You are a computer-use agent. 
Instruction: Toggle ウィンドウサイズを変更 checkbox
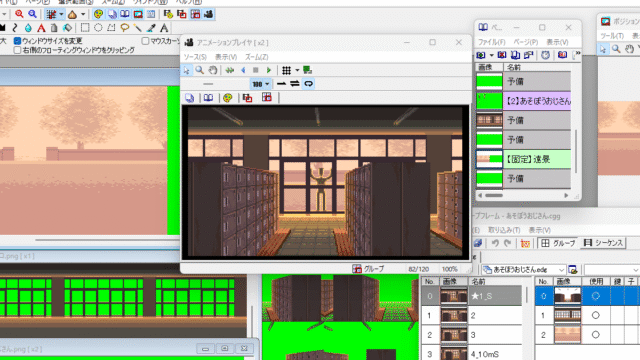click(17, 41)
